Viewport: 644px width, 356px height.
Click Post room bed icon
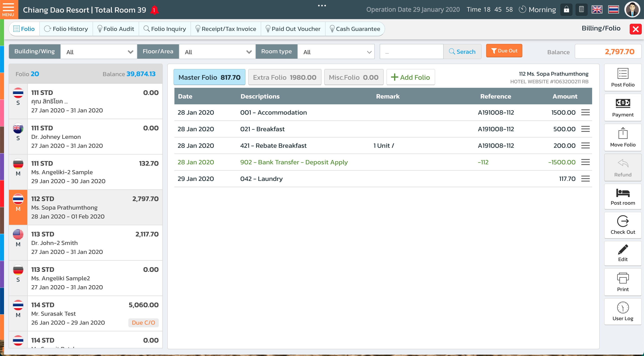click(x=623, y=197)
